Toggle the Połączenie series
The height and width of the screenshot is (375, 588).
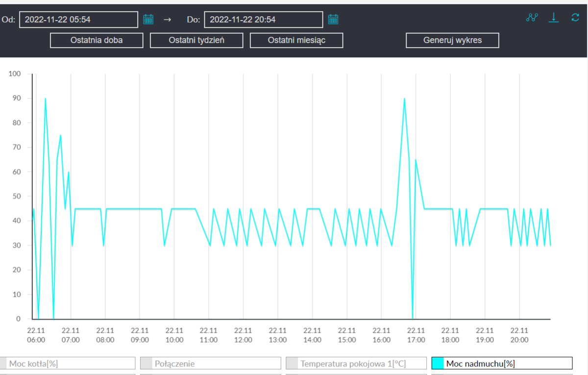coord(211,363)
